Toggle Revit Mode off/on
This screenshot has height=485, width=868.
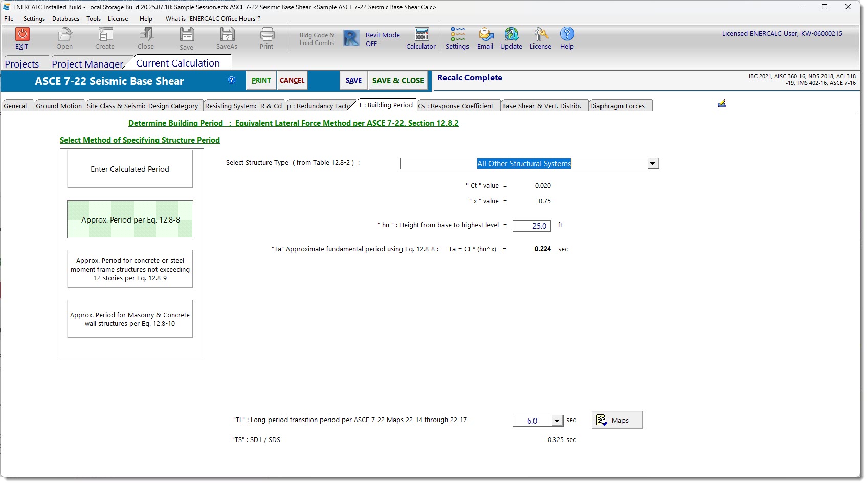point(352,38)
